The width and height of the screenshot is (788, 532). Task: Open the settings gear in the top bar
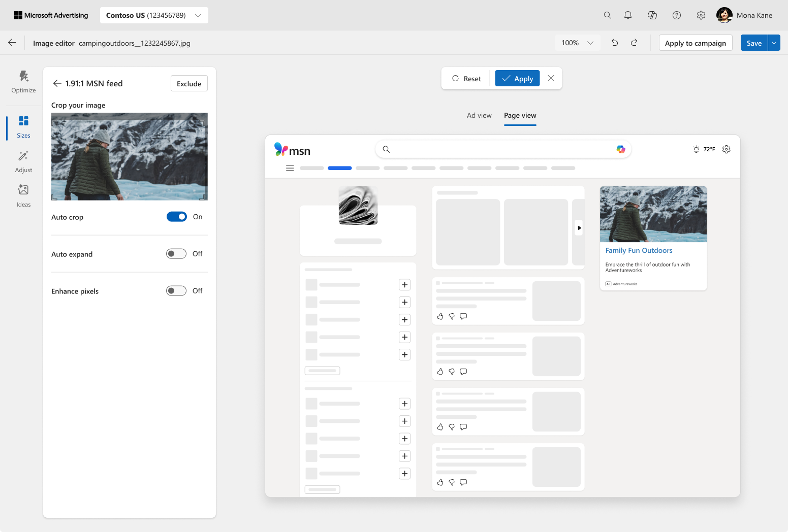pos(701,15)
